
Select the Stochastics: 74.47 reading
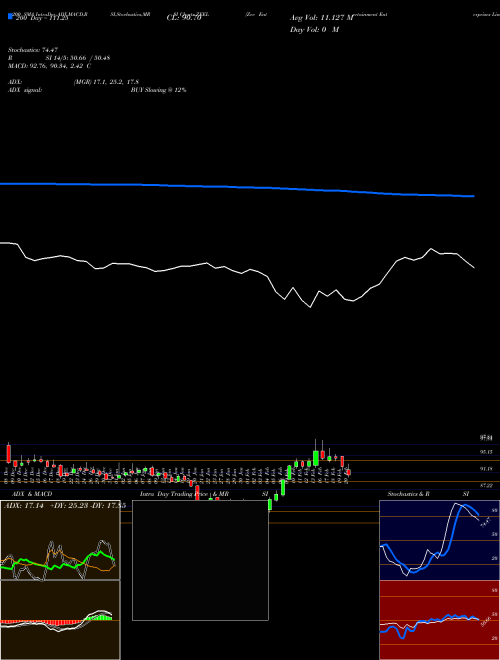[x=33, y=50]
